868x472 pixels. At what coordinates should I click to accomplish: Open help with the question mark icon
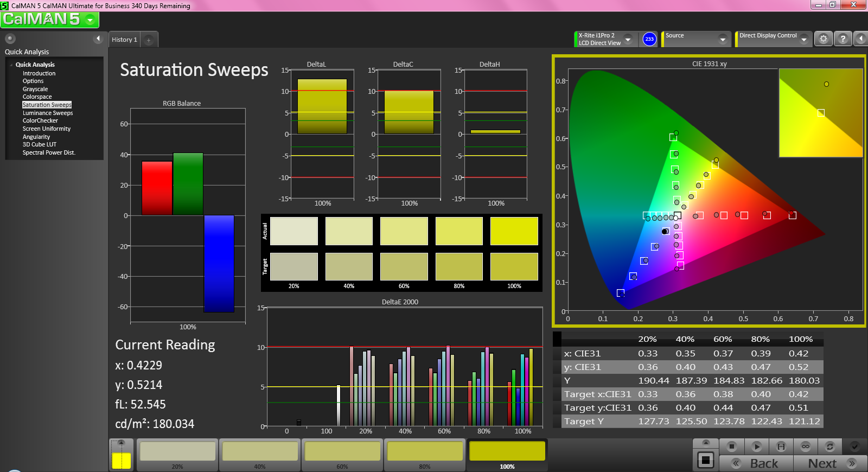point(843,39)
